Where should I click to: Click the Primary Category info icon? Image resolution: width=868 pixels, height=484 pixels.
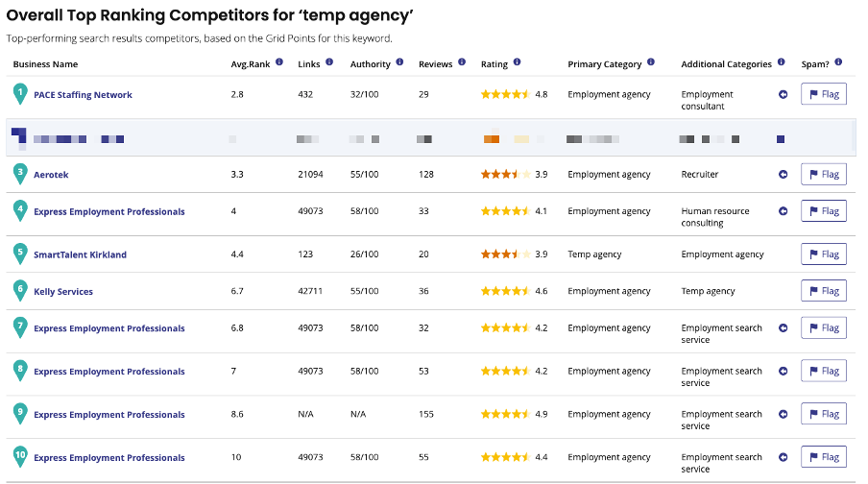tap(650, 62)
